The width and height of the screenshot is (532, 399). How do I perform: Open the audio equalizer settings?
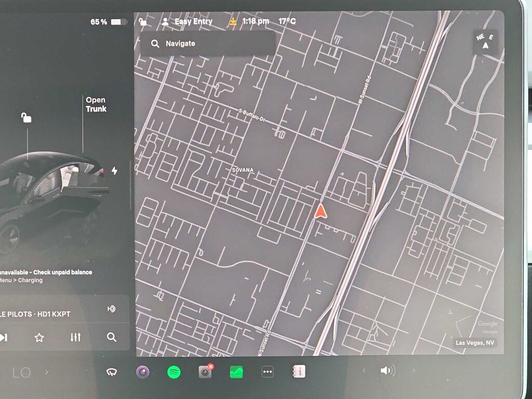75,337
